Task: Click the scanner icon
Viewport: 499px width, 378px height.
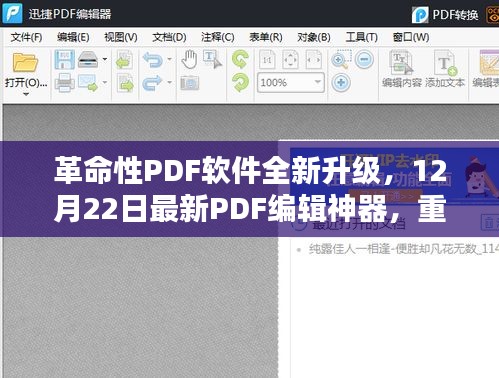Action: [x=88, y=60]
